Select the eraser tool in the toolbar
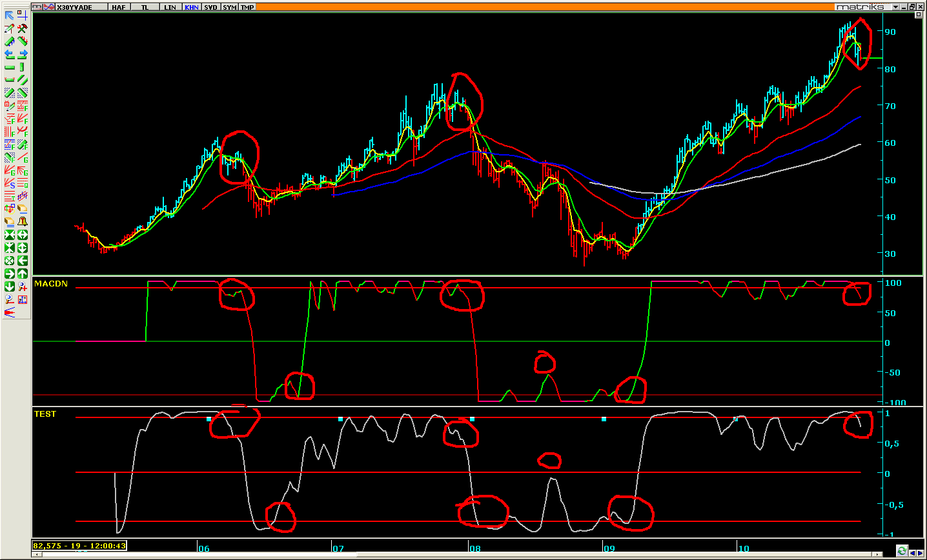Image resolution: width=927 pixels, height=560 pixels. [23, 209]
